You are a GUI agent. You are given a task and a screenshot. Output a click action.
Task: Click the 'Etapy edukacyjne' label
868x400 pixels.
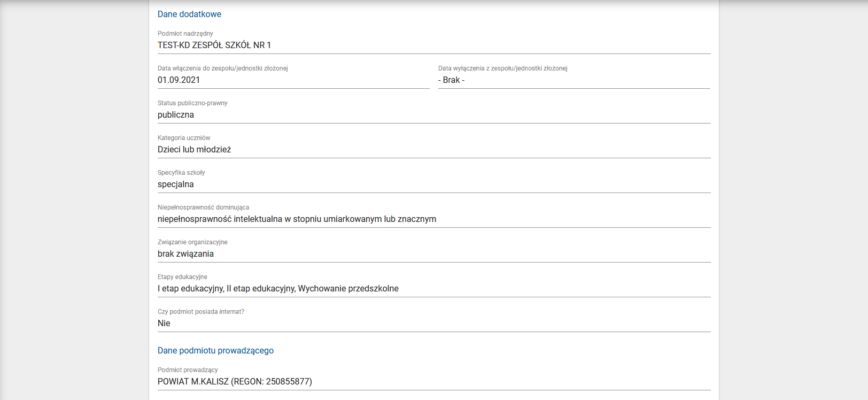pyautogui.click(x=182, y=277)
